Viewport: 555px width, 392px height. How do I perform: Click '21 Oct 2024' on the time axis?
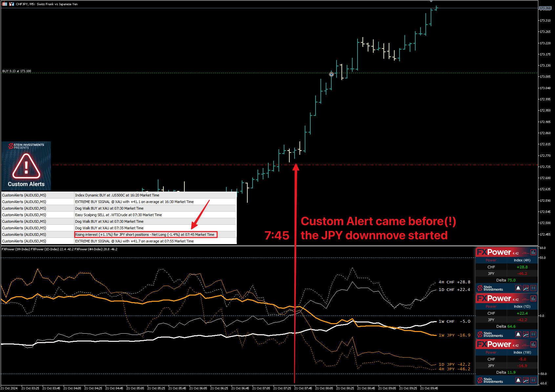tap(9, 388)
